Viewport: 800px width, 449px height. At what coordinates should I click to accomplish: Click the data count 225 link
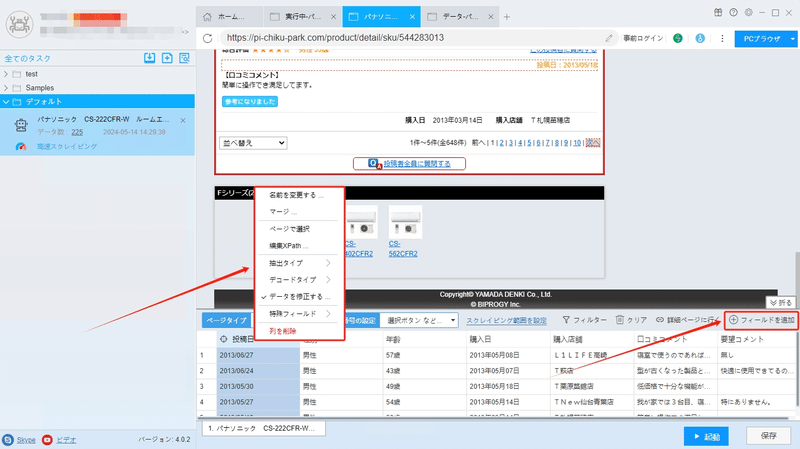click(77, 132)
